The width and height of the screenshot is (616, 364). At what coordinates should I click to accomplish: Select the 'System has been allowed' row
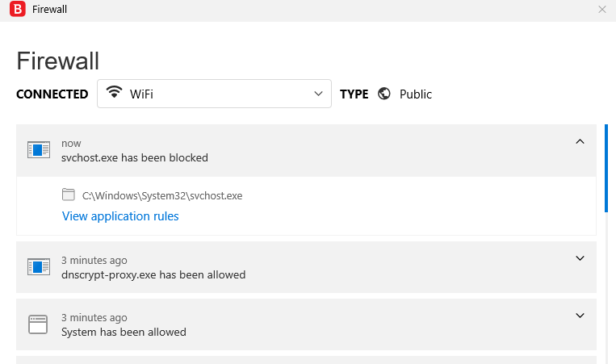coord(124,332)
